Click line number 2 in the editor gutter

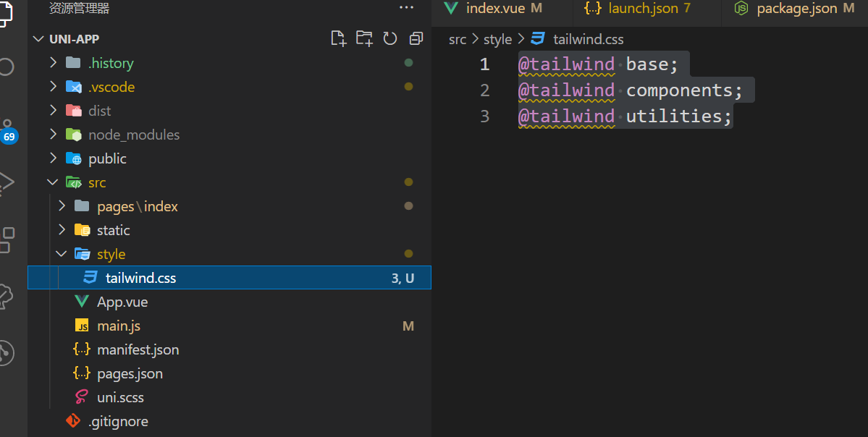(484, 90)
